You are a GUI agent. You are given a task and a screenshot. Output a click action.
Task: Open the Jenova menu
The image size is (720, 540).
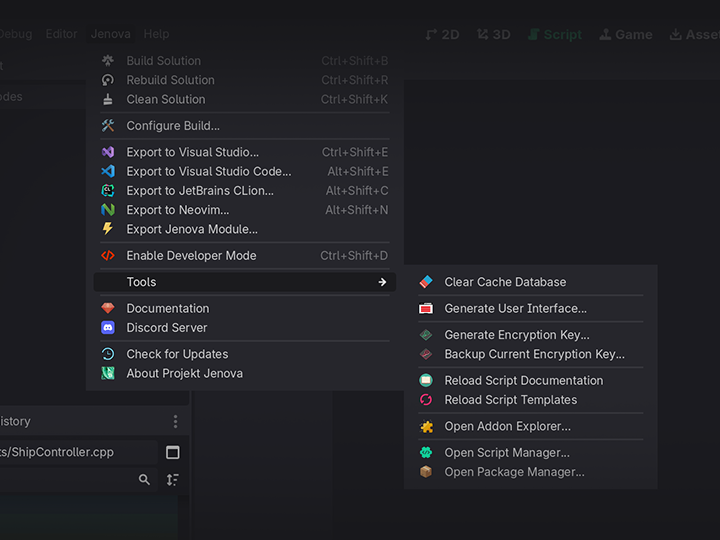[x=111, y=34]
